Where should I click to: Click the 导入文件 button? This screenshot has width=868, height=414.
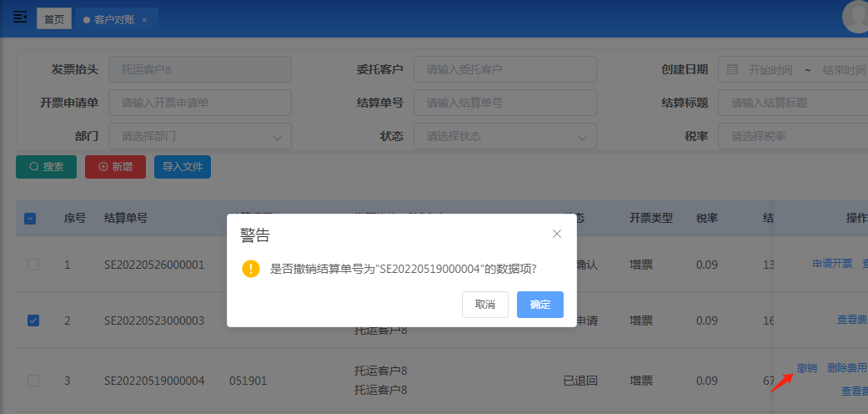pos(183,167)
